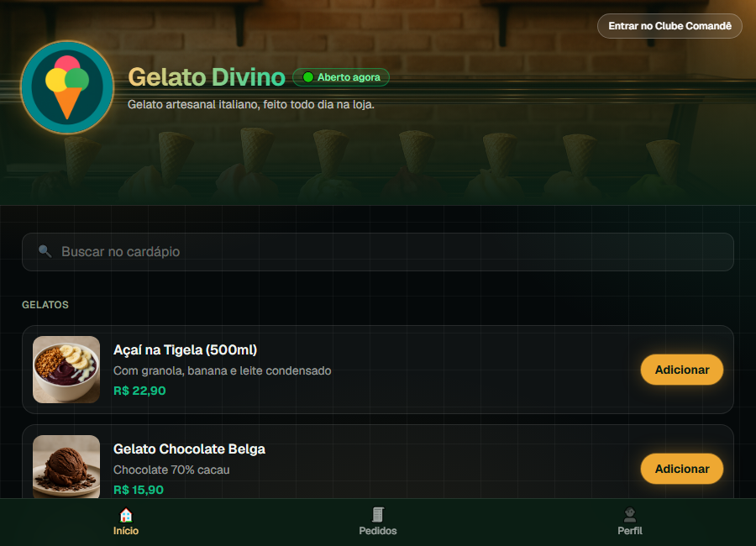Click the R$ 22,90 price
This screenshot has height=546, width=756.
139,391
